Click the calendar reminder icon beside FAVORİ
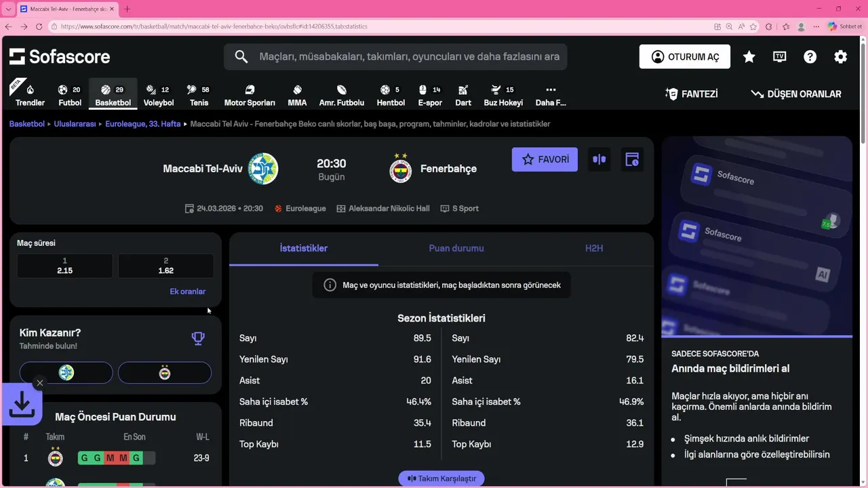The height and width of the screenshot is (488, 868). pyautogui.click(x=632, y=159)
